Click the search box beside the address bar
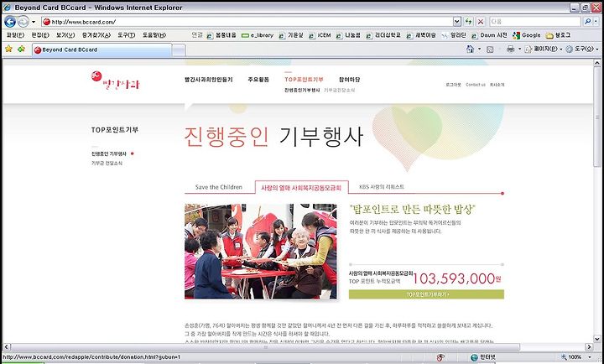This screenshot has height=364, width=604. click(534, 22)
